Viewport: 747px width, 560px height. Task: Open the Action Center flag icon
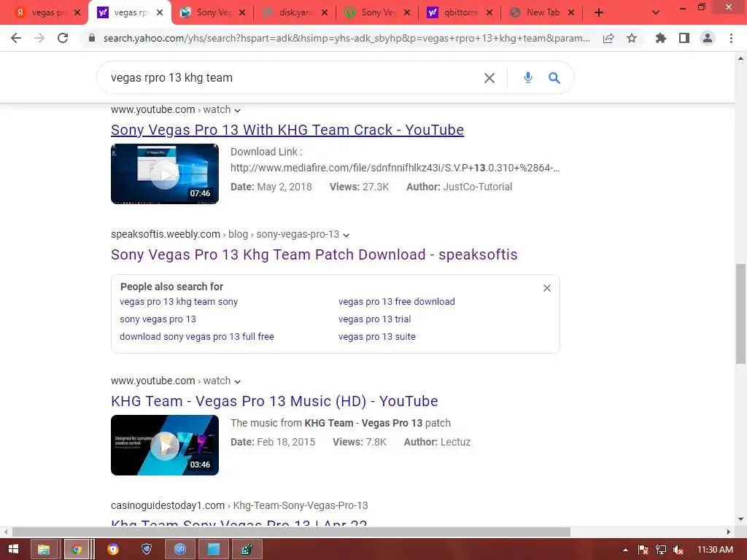pyautogui.click(x=643, y=550)
